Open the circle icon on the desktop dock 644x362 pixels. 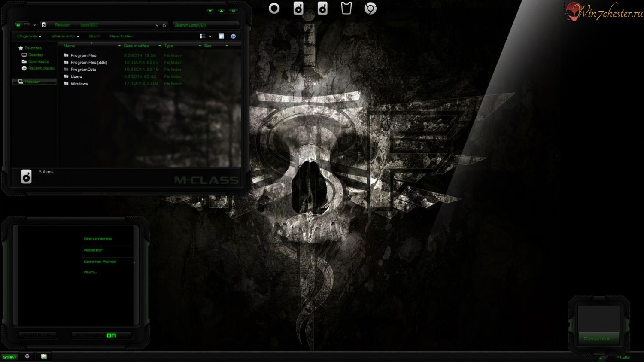click(274, 8)
